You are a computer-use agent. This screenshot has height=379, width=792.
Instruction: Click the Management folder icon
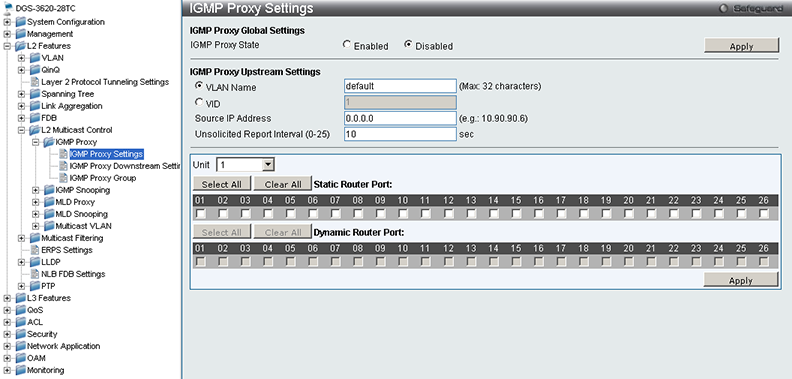20,34
